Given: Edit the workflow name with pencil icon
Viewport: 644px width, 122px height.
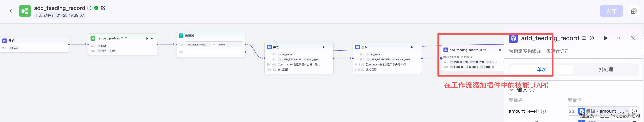Looking at the screenshot, I should coord(103,8).
